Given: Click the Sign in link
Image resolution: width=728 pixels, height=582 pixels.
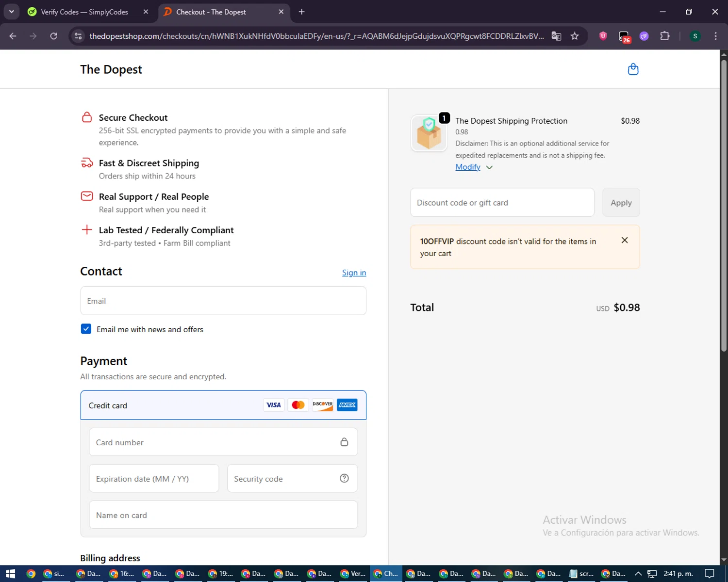Looking at the screenshot, I should [354, 273].
